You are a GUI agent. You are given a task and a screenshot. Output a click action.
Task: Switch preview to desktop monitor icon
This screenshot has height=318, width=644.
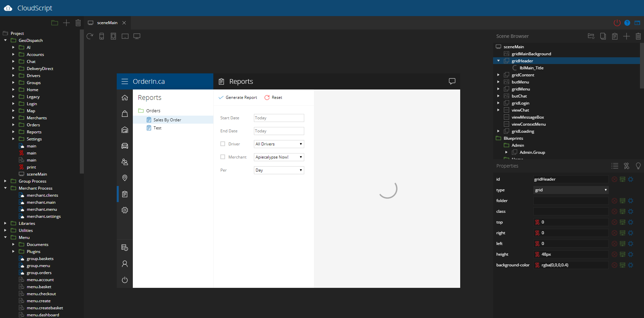[137, 36]
